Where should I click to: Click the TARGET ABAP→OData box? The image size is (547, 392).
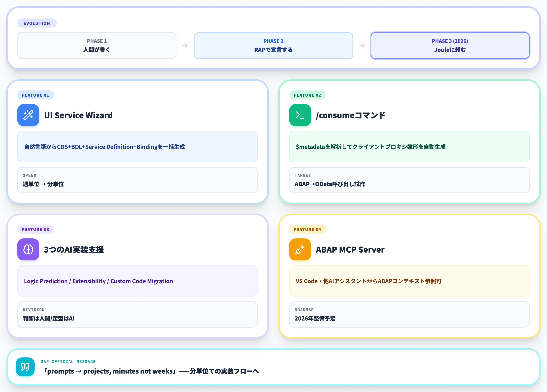(409, 180)
